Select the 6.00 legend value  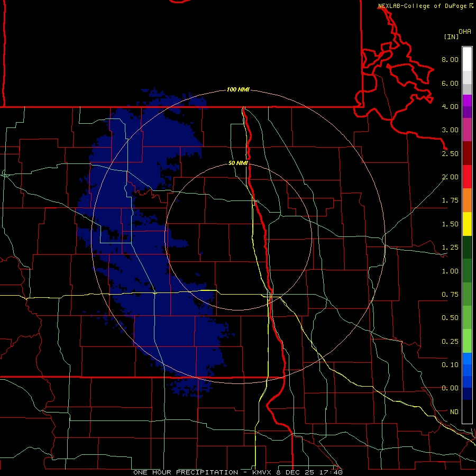[x=450, y=83]
